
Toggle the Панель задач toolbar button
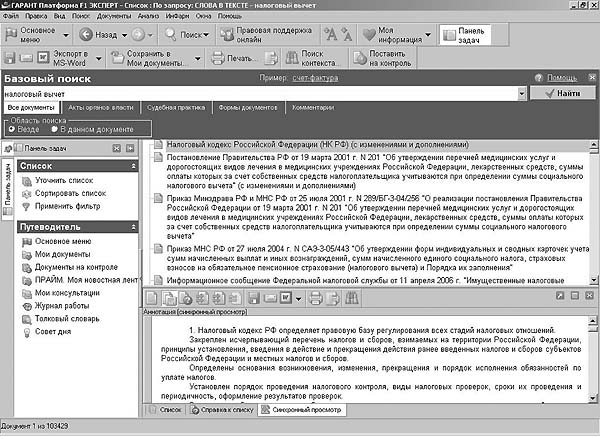pyautogui.click(x=465, y=35)
